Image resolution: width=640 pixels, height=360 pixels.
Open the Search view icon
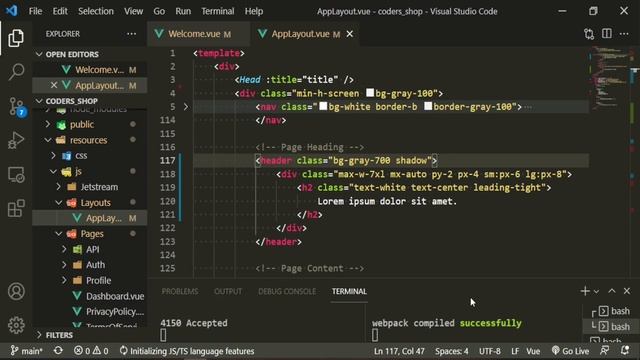(16, 71)
